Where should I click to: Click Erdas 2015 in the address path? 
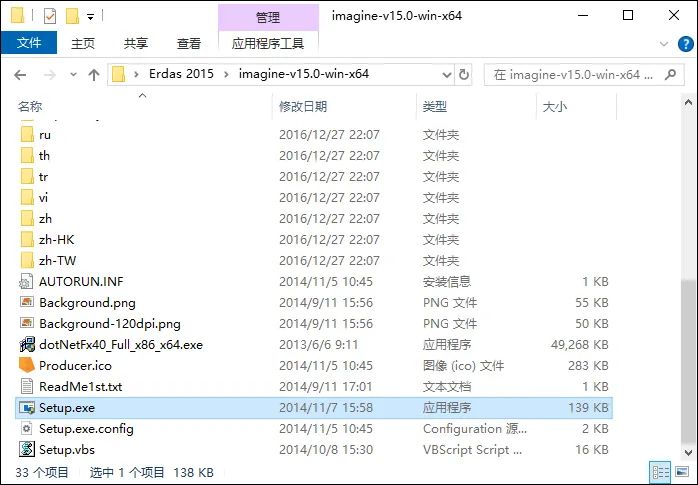point(182,74)
